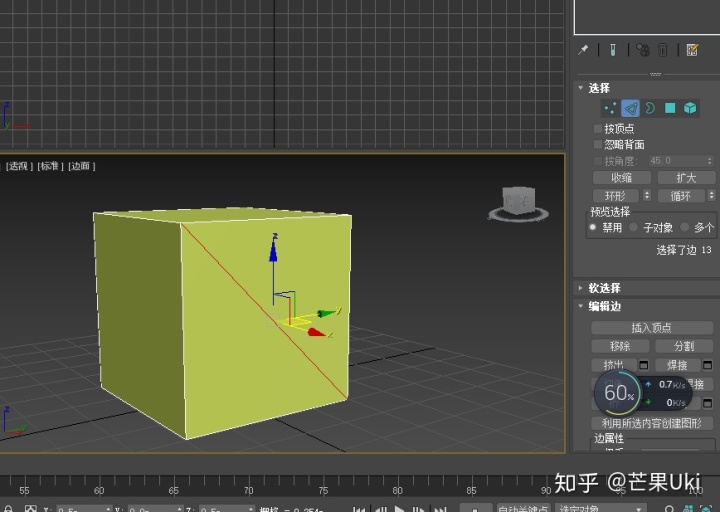720x512 pixels.
Task: Open the [边面] shading menu
Action: pos(81,166)
